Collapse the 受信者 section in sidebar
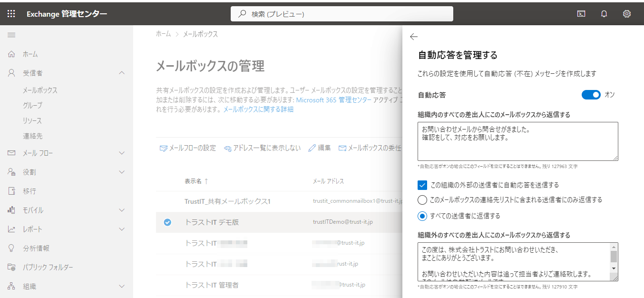 [122, 73]
